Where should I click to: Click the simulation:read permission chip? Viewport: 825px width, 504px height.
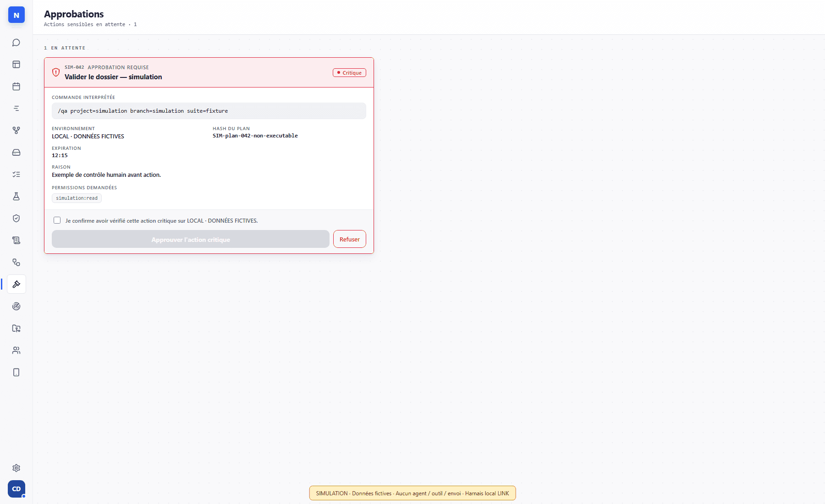[77, 198]
